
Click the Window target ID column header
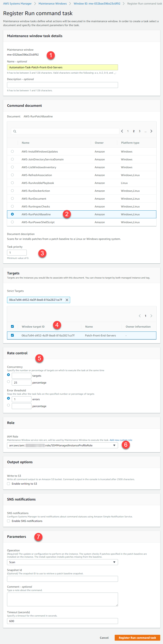[x=33, y=326]
